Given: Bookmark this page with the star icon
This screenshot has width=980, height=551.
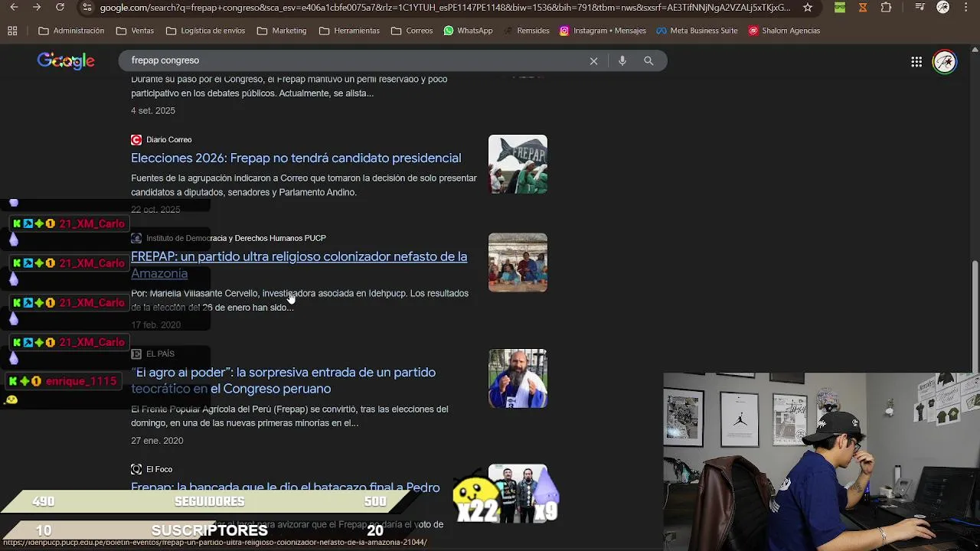Looking at the screenshot, I should click(808, 8).
